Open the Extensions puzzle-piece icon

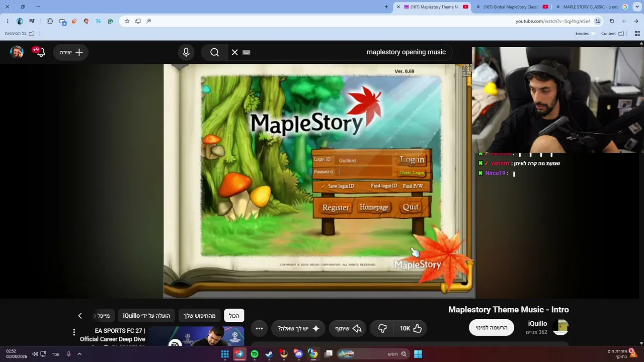pyautogui.click(x=50, y=21)
